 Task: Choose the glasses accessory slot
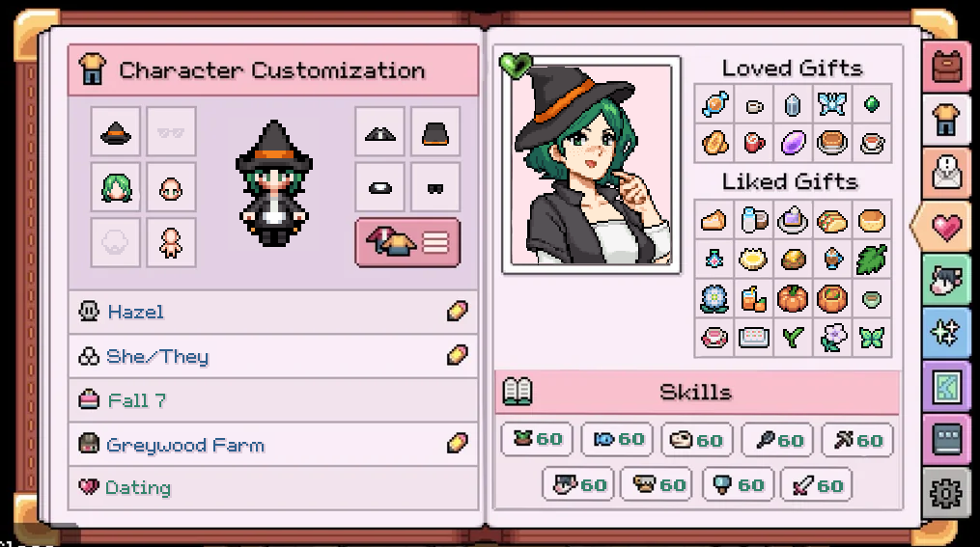click(x=171, y=132)
